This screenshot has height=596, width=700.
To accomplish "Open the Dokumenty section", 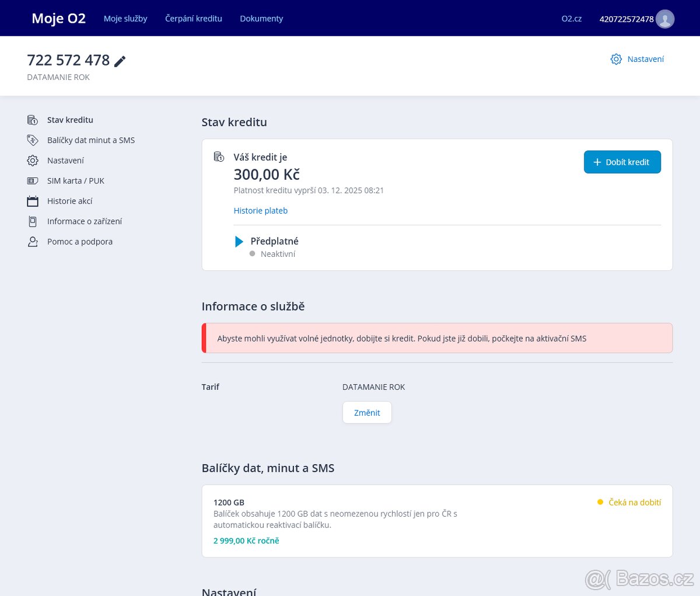I will pos(261,18).
